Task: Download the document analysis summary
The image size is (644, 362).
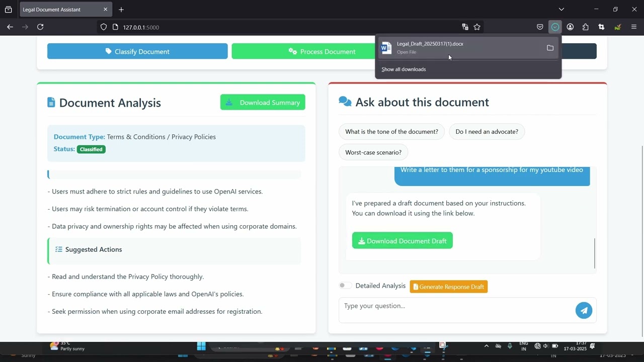Action: pyautogui.click(x=263, y=103)
